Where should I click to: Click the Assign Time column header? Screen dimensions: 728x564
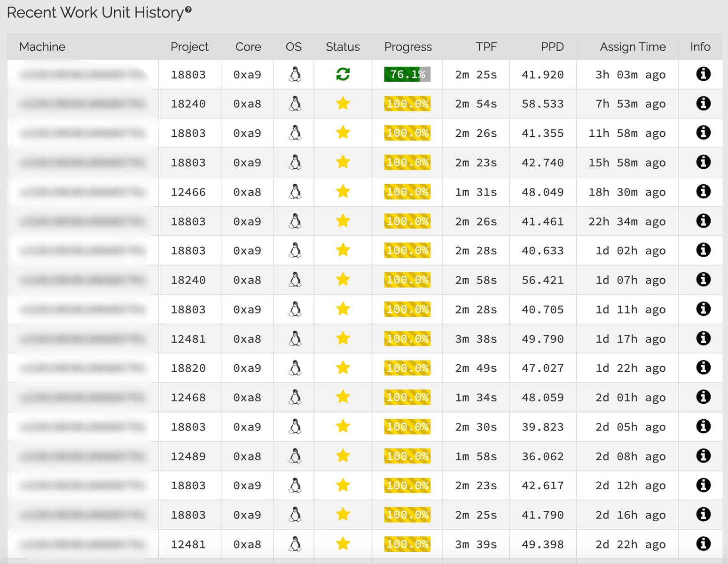click(x=633, y=47)
